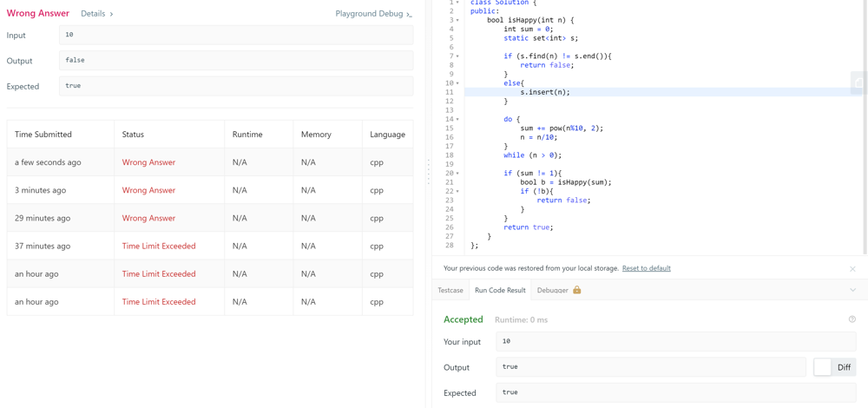Click the side panel handle icon on editor edge
The height and width of the screenshot is (408, 868).
858,82
